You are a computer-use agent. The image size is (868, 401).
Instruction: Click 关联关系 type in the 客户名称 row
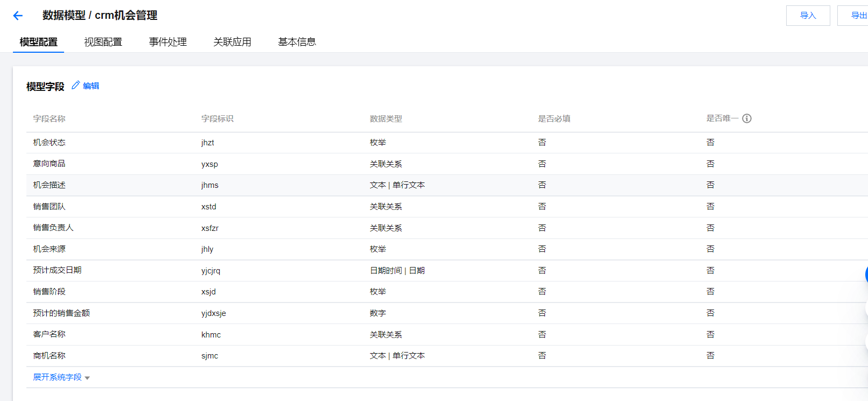click(386, 335)
